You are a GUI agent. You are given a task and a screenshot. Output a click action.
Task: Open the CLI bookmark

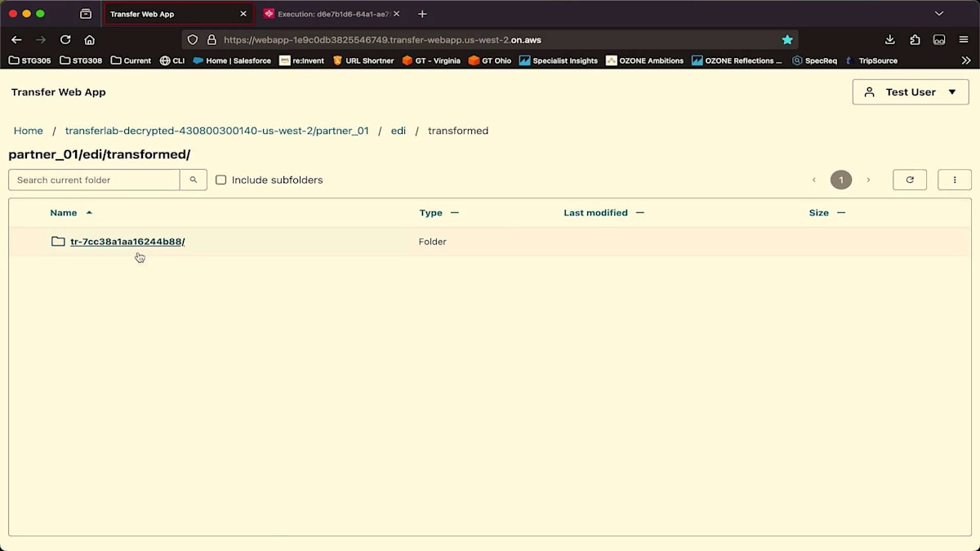(172, 60)
